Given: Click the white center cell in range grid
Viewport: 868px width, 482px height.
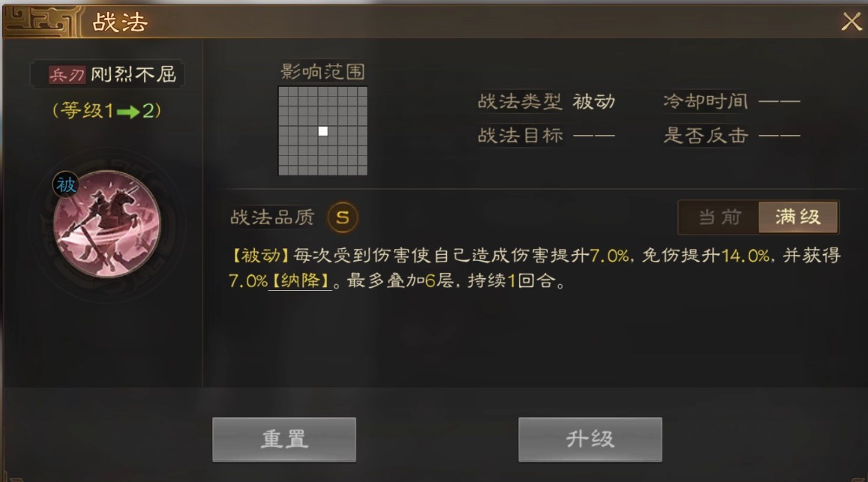Looking at the screenshot, I should pyautogui.click(x=323, y=131).
